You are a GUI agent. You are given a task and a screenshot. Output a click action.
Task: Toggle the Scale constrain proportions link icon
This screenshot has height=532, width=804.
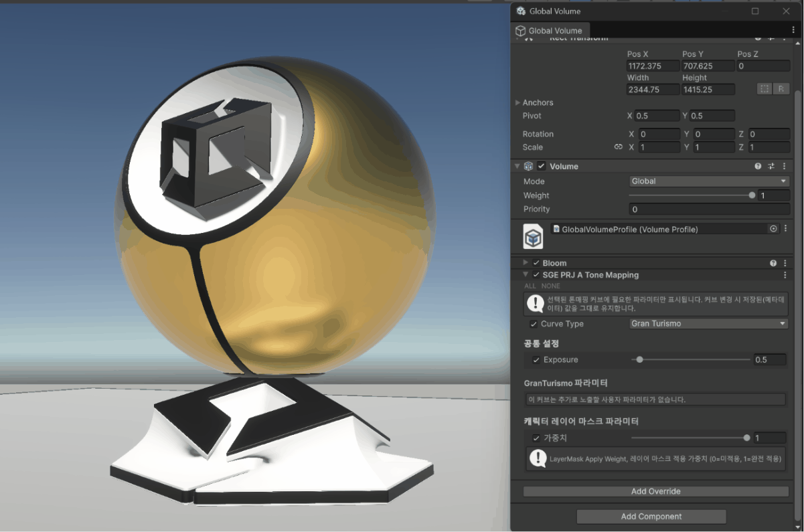618,147
